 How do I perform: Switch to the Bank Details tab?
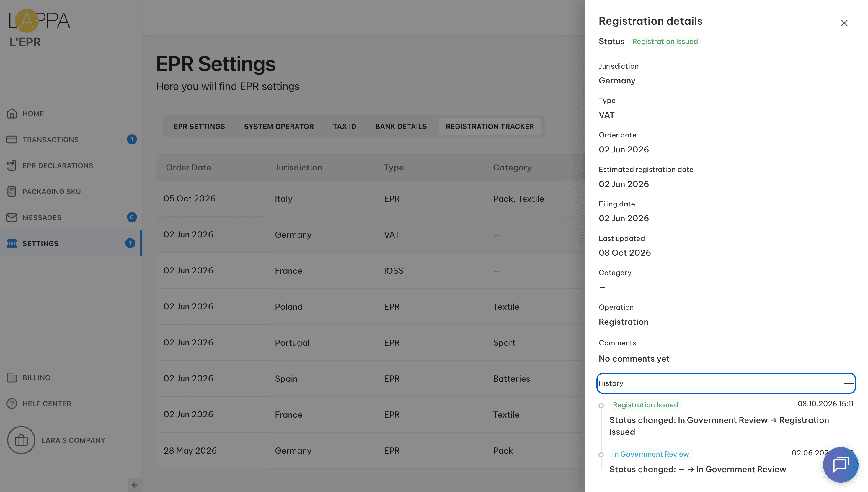(x=401, y=126)
